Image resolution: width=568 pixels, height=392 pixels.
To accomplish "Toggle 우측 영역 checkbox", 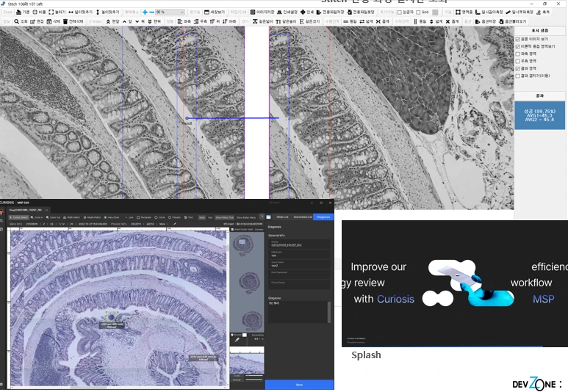I will click(517, 61).
